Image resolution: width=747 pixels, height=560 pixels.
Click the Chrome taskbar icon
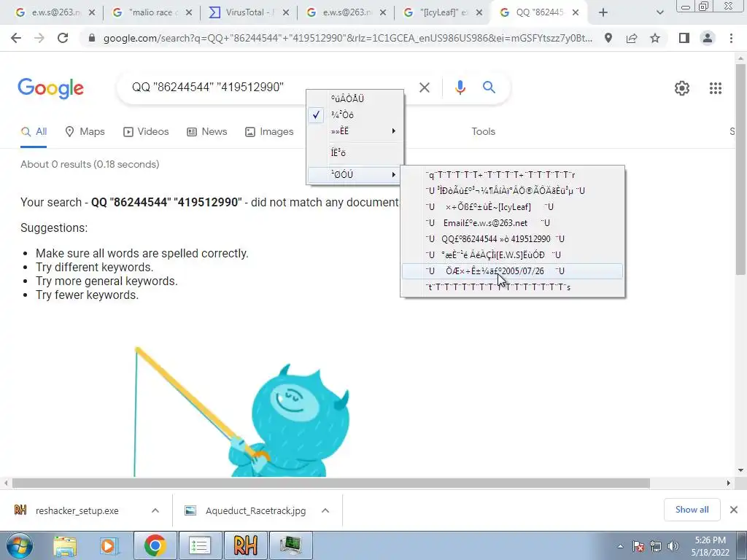pyautogui.click(x=155, y=545)
